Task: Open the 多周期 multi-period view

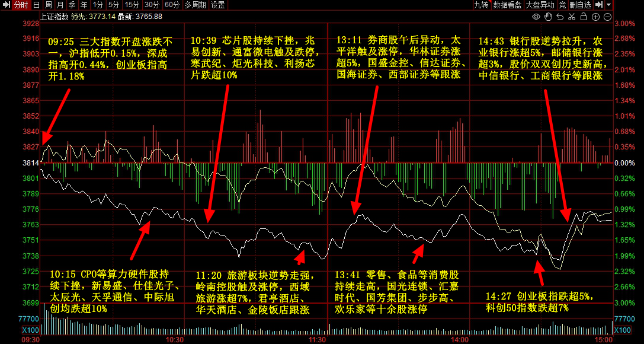Action: pos(196,5)
